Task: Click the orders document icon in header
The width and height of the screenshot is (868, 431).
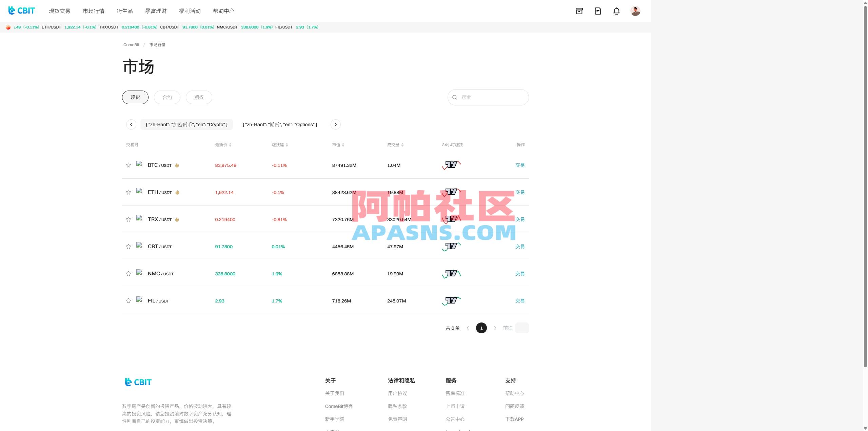Action: (598, 11)
